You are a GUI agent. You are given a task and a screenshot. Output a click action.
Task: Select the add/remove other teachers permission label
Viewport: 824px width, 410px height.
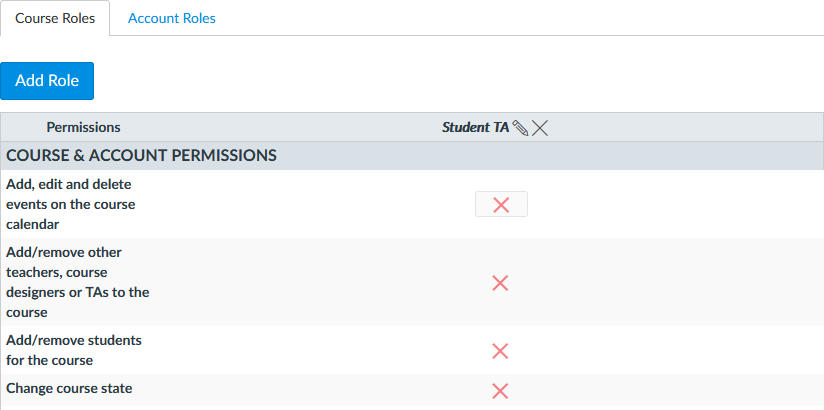77,283
